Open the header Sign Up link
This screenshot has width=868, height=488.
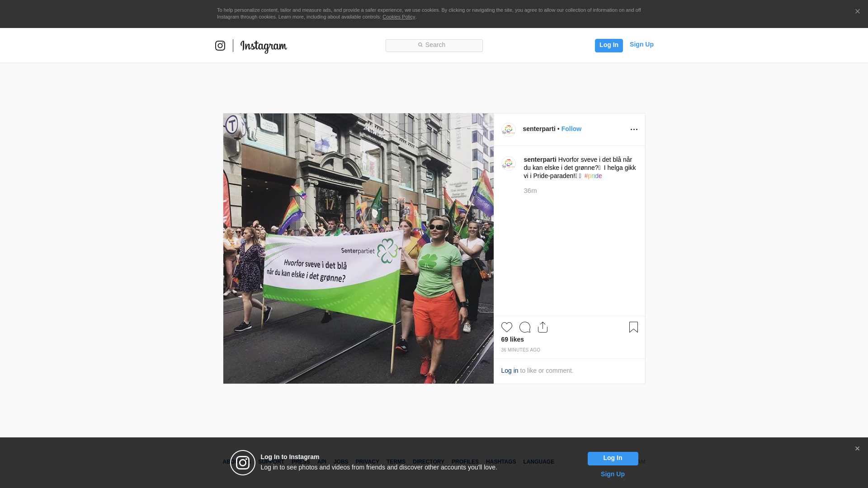[641, 44]
